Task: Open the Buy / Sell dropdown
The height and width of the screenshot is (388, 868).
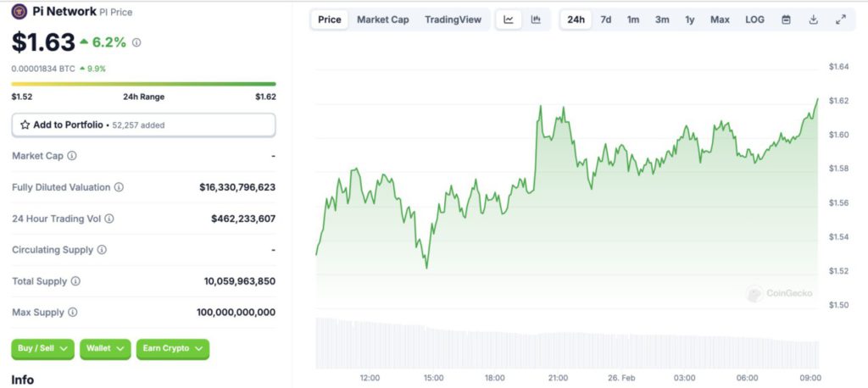Action: [x=42, y=348]
